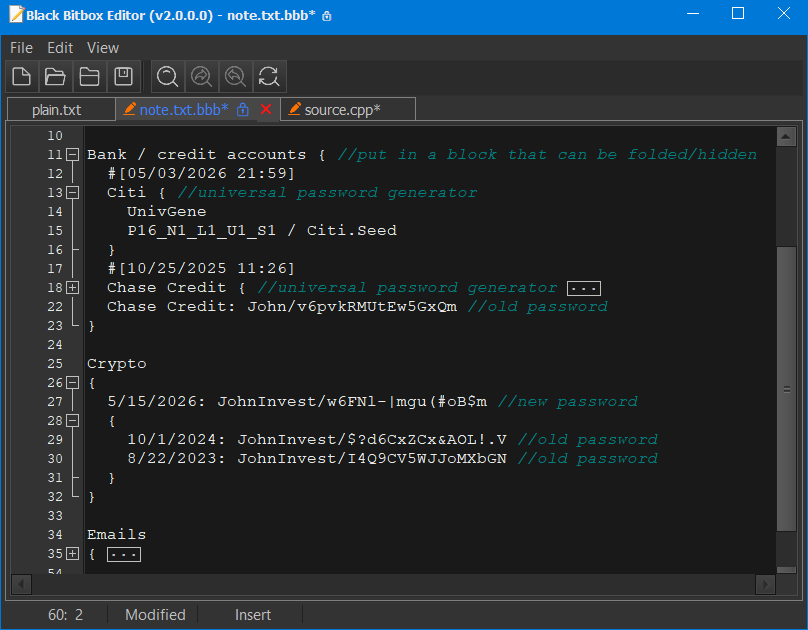Click the //new password comment on line 27
This screenshot has height=630, width=808.
click(x=567, y=402)
